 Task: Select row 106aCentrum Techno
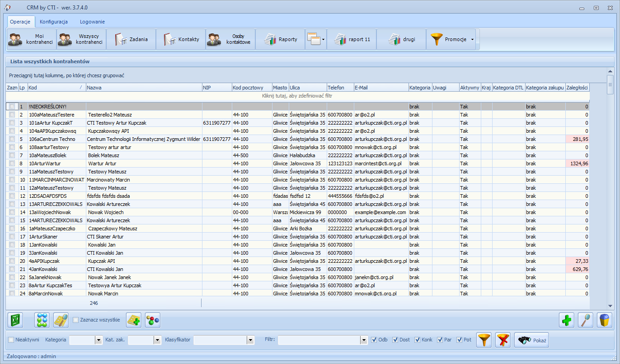click(297, 139)
